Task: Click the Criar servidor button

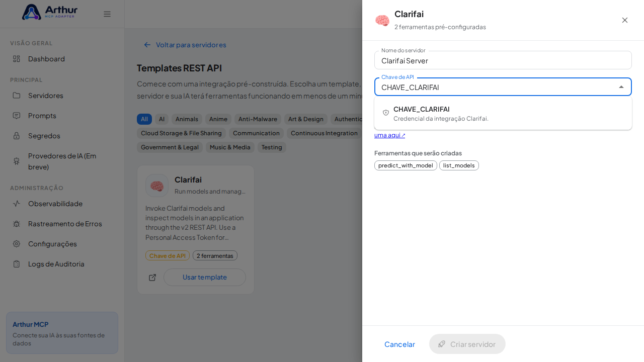Action: click(467, 344)
